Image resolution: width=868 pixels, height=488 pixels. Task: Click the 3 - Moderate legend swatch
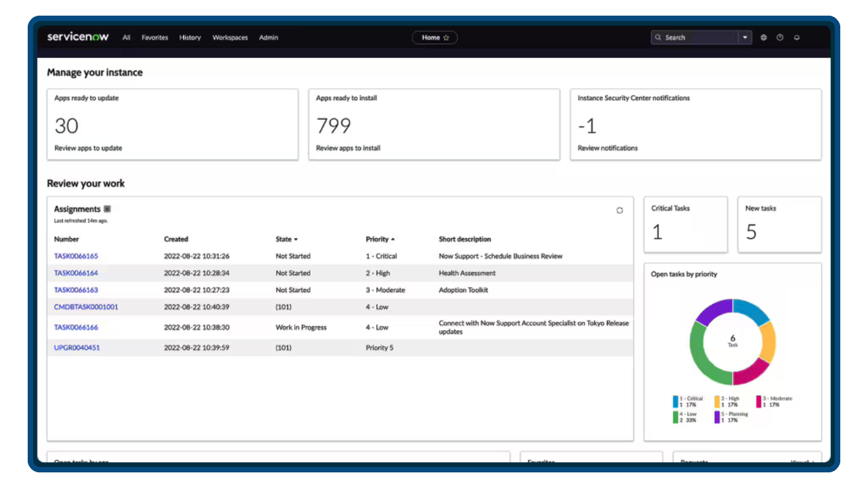[x=759, y=402]
